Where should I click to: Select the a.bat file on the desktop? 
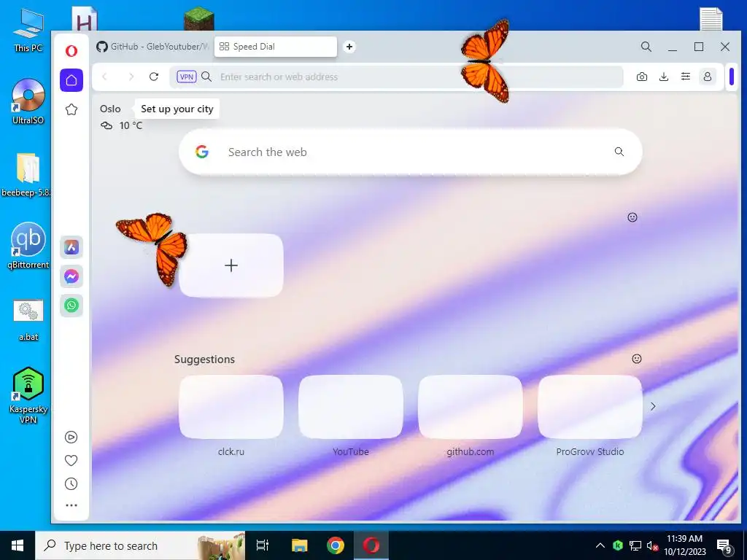(28, 320)
